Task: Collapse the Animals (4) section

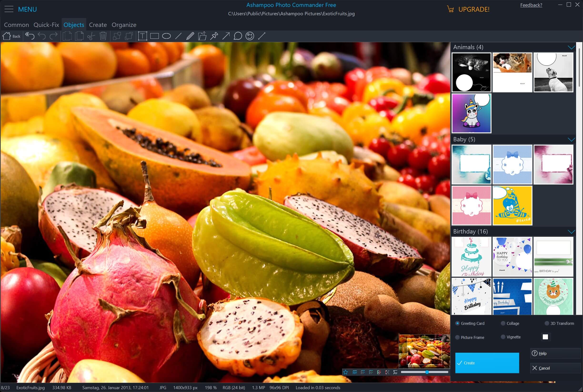Action: (x=571, y=47)
